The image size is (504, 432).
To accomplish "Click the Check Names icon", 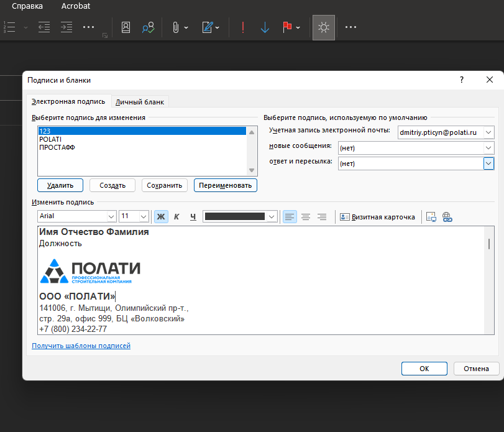I will tap(148, 27).
